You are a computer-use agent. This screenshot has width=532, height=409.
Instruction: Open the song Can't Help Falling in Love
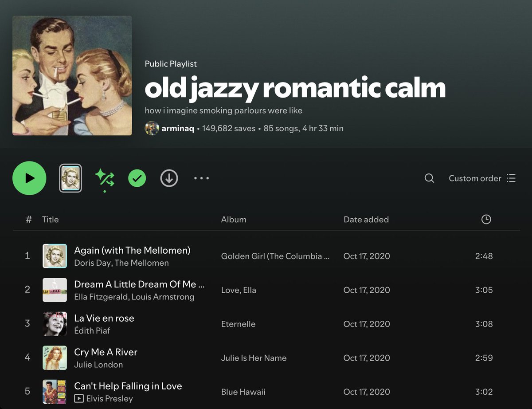(128, 386)
